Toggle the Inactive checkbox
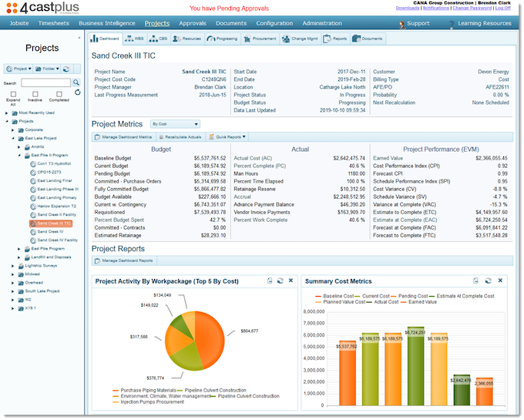Screen dimensions: 524x420 [35, 94]
